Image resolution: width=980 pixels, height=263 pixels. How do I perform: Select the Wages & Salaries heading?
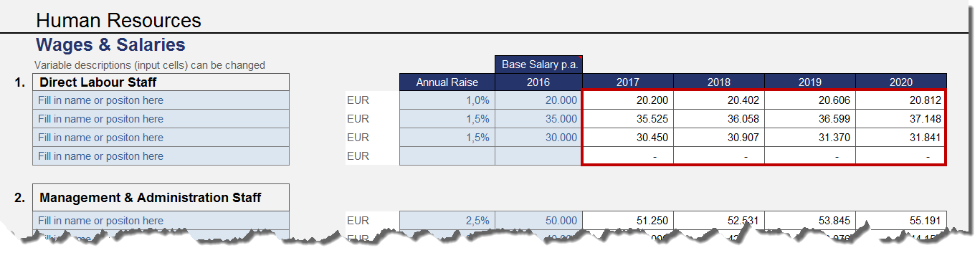click(x=110, y=45)
